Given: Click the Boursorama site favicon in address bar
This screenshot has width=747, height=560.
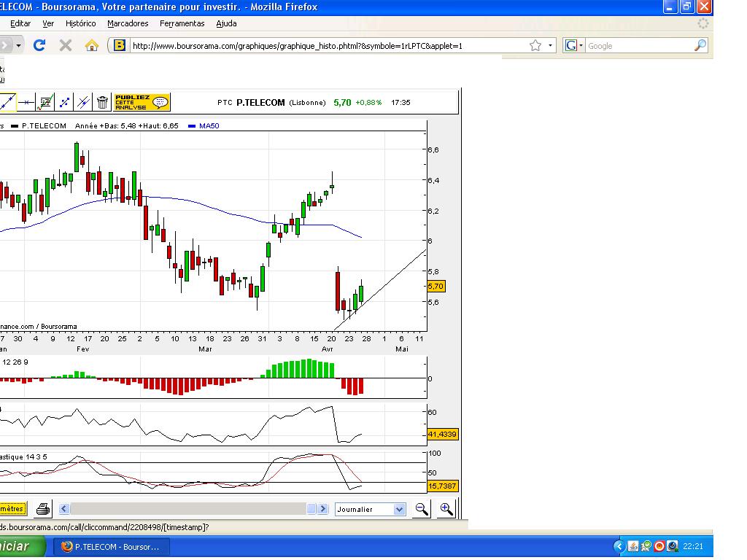Looking at the screenshot, I should point(120,45).
